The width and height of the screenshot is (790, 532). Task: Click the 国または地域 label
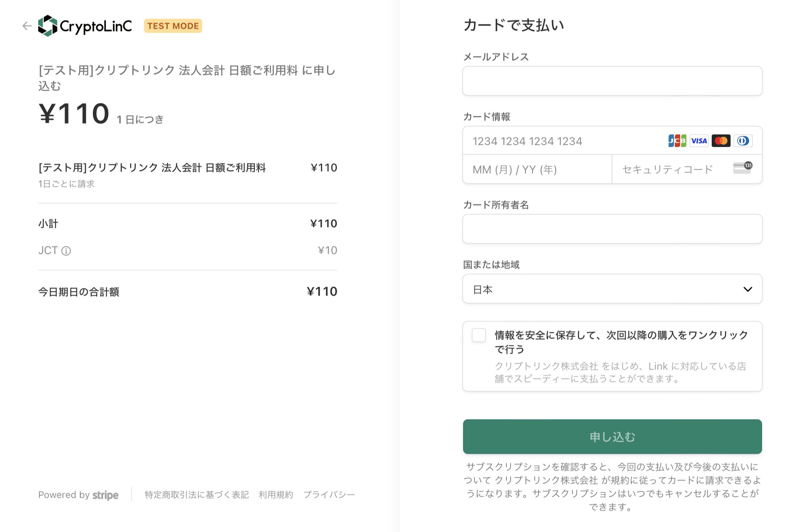(x=491, y=265)
